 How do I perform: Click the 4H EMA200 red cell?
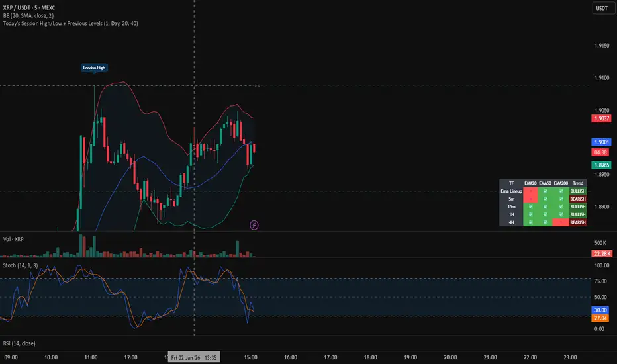pos(561,222)
